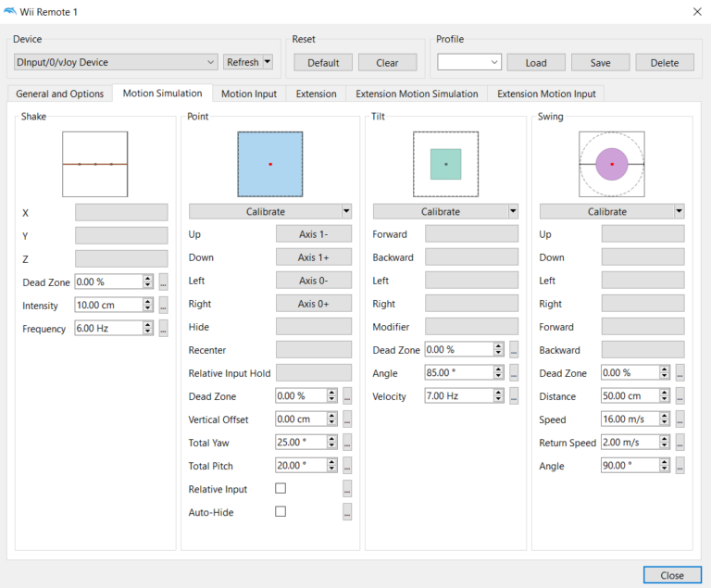Open advanced settings for Shake Dead Zone
711x588 pixels.
coord(163,281)
